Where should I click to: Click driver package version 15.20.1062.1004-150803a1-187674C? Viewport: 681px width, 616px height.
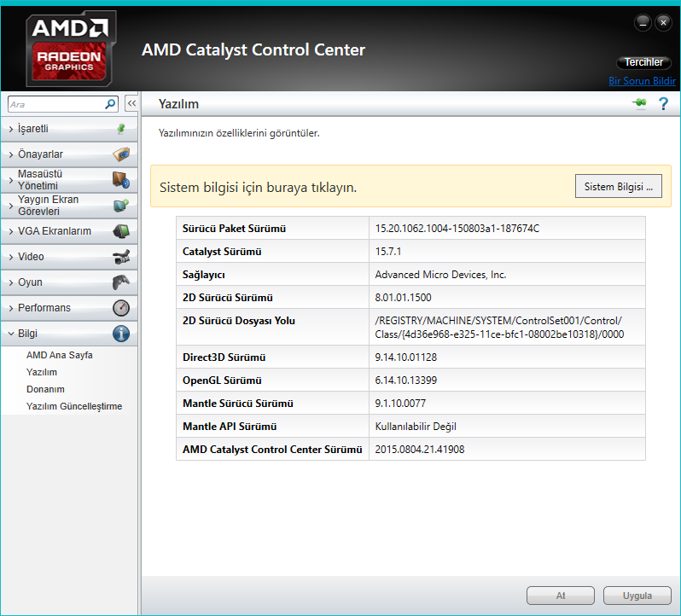pos(457,229)
